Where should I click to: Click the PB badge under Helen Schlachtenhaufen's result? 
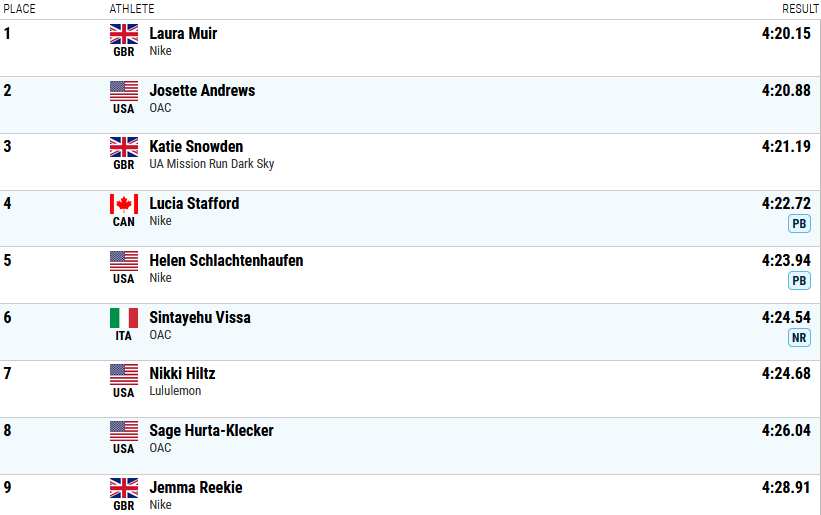point(799,281)
